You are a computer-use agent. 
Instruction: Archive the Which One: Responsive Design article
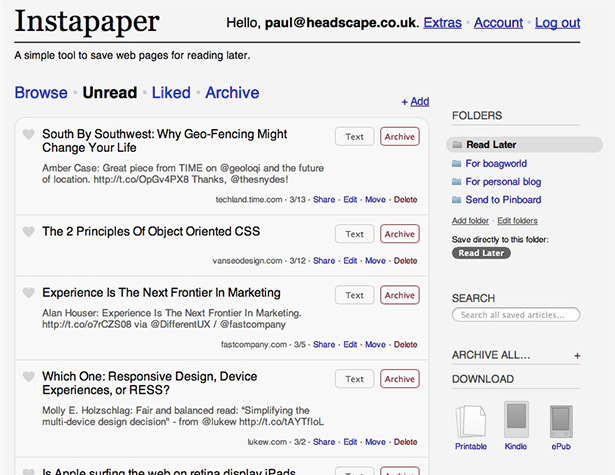[x=400, y=379]
